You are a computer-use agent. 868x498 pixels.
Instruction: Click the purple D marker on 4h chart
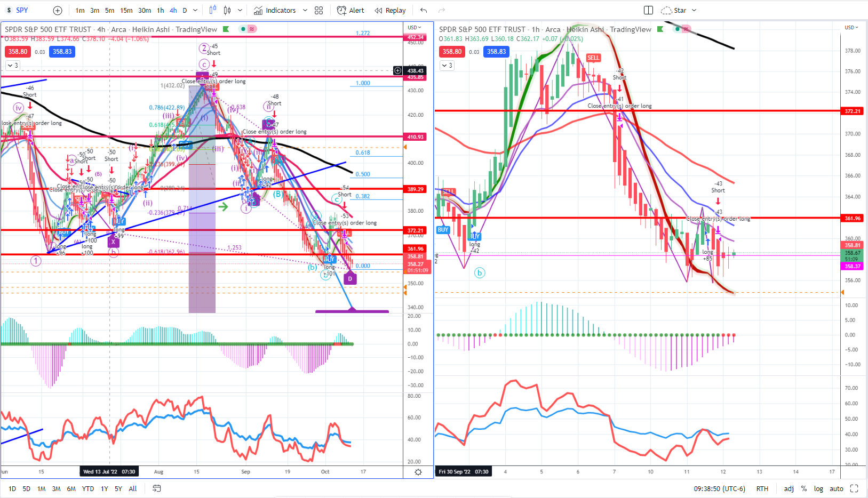[x=350, y=278]
